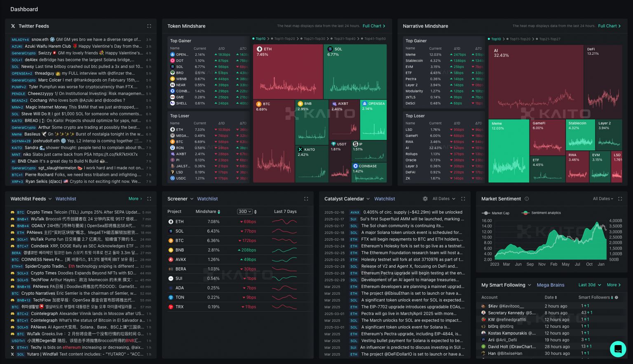Expand the Screener panel fullscreen icon
The height and width of the screenshot is (364, 633).
(x=306, y=199)
